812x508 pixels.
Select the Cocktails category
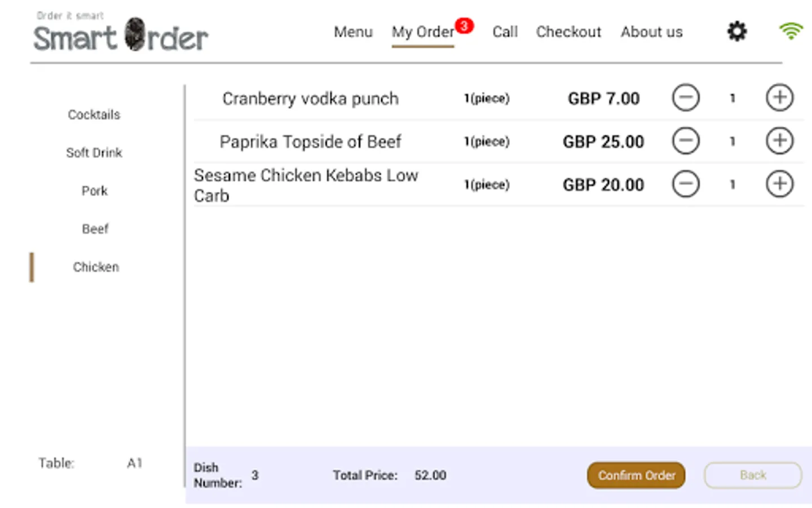94,115
